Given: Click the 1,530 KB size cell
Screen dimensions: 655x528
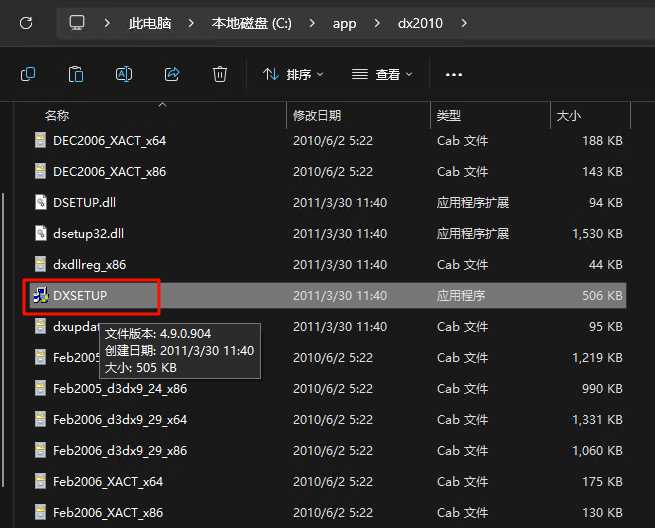Looking at the screenshot, I should click(597, 234).
